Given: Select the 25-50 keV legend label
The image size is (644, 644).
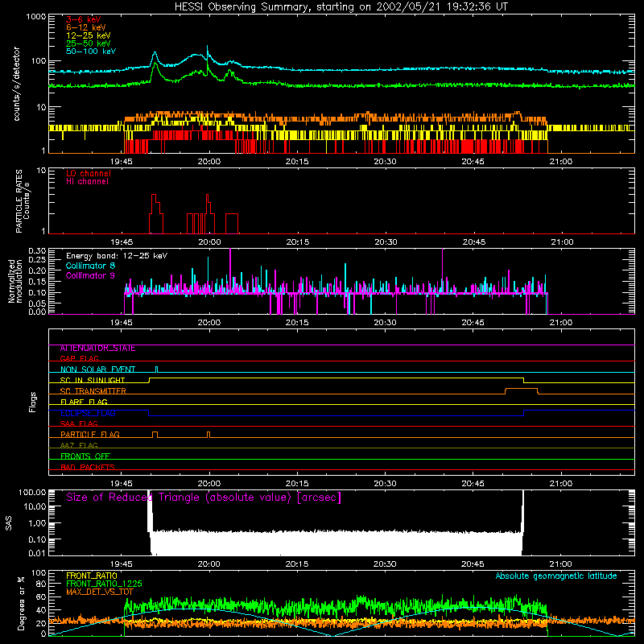Looking at the screenshot, I should coord(88,43).
